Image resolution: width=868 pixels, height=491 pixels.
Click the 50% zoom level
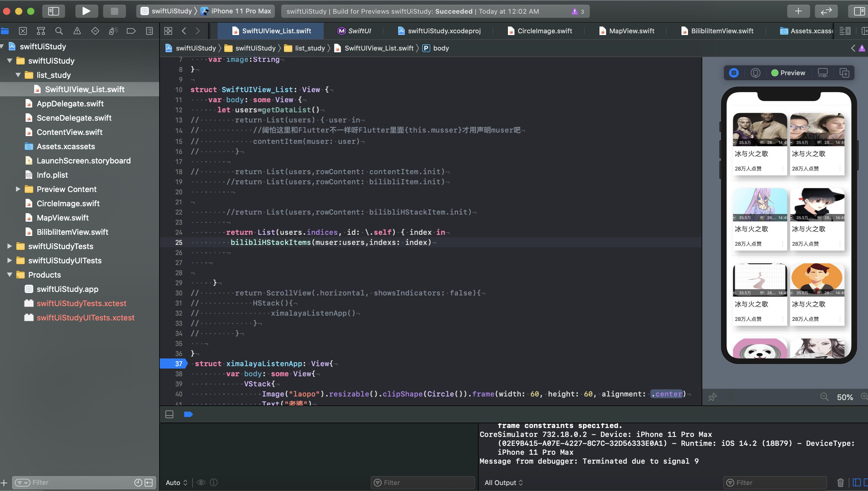pos(845,397)
